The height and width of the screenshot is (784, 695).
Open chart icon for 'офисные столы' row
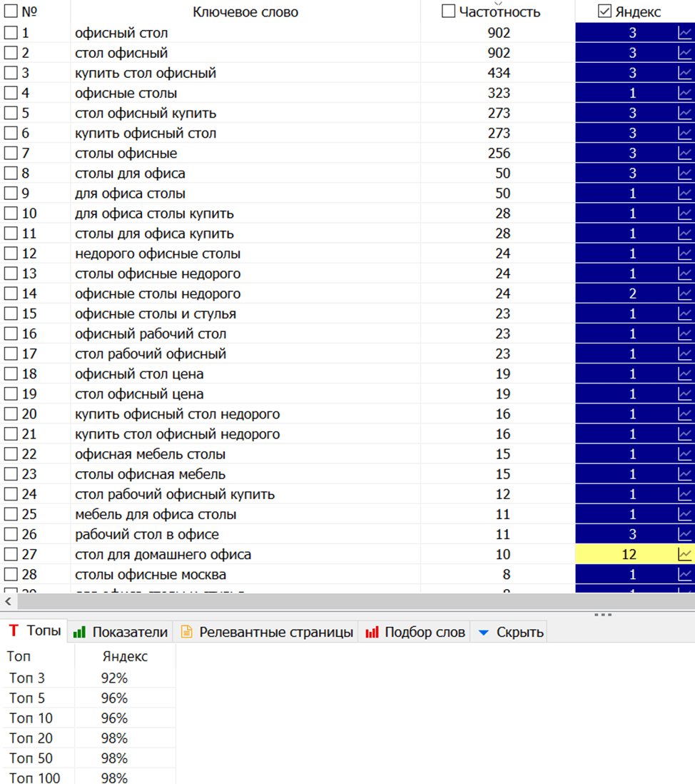(x=684, y=93)
